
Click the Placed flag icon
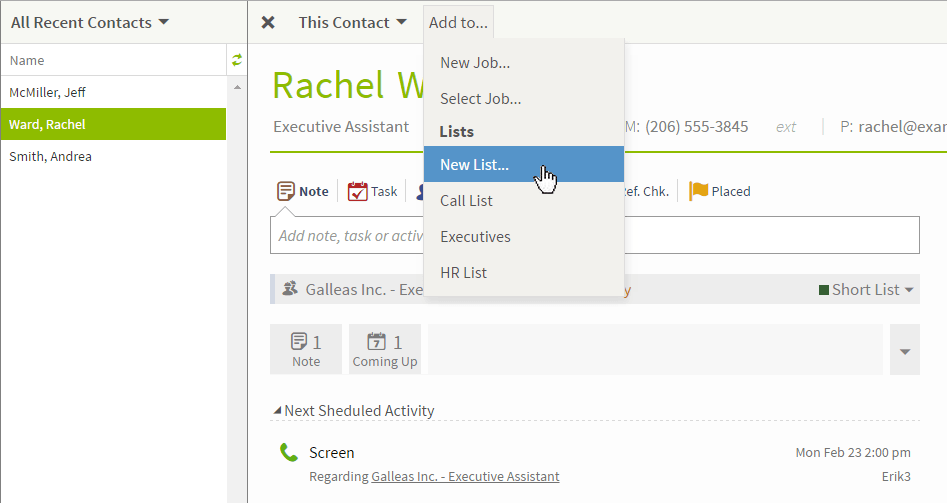coord(699,191)
